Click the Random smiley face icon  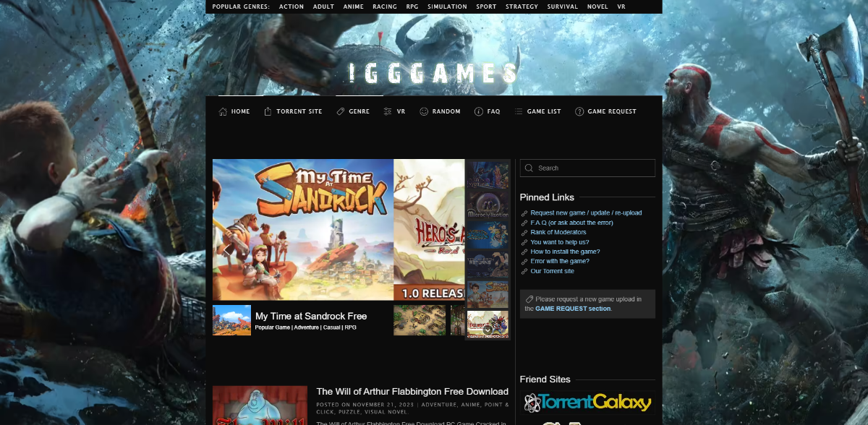(424, 111)
